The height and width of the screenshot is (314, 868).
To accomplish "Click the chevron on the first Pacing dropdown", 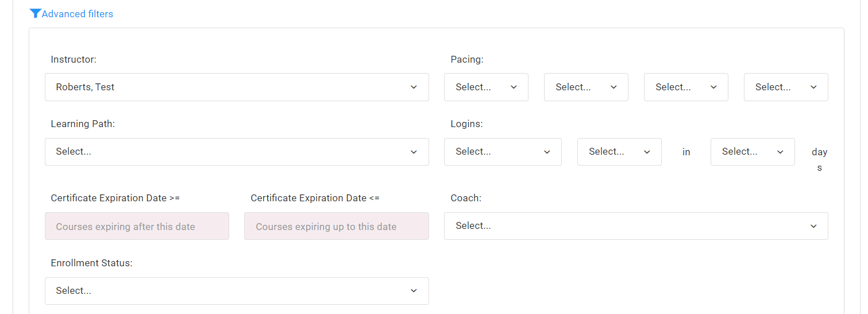I will coord(514,87).
